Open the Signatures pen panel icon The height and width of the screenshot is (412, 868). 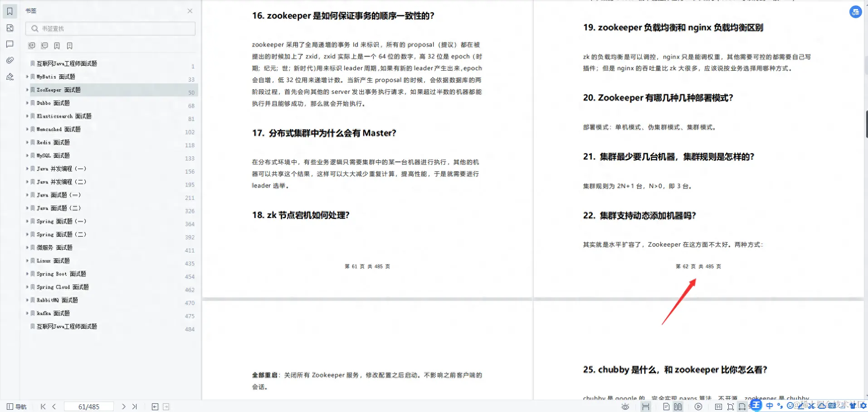tap(10, 77)
